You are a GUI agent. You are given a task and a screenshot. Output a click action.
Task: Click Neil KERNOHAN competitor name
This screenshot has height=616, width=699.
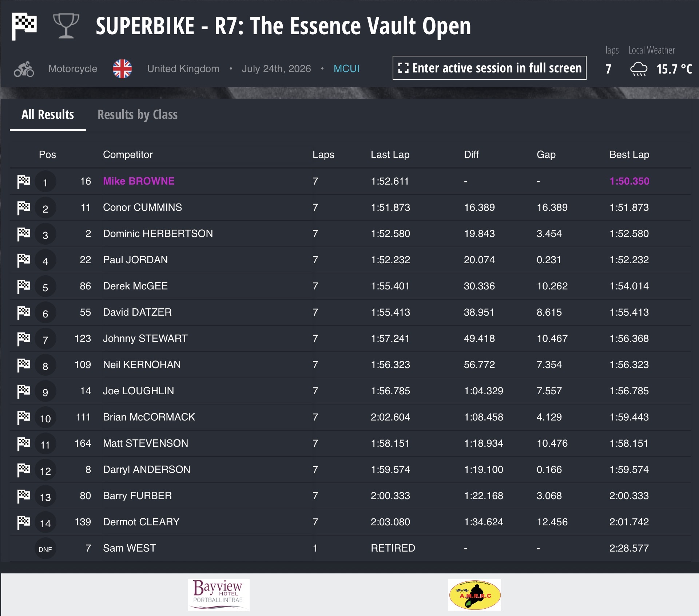tap(142, 365)
